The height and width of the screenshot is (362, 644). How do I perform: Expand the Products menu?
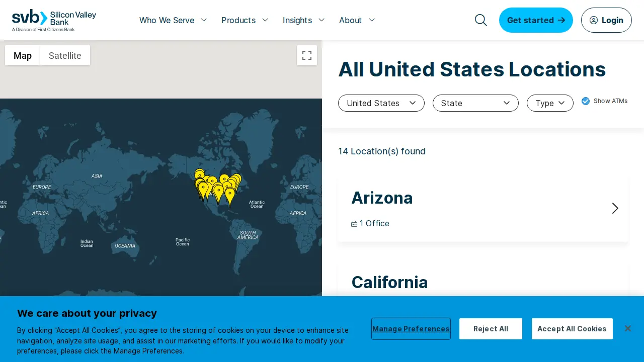click(245, 20)
